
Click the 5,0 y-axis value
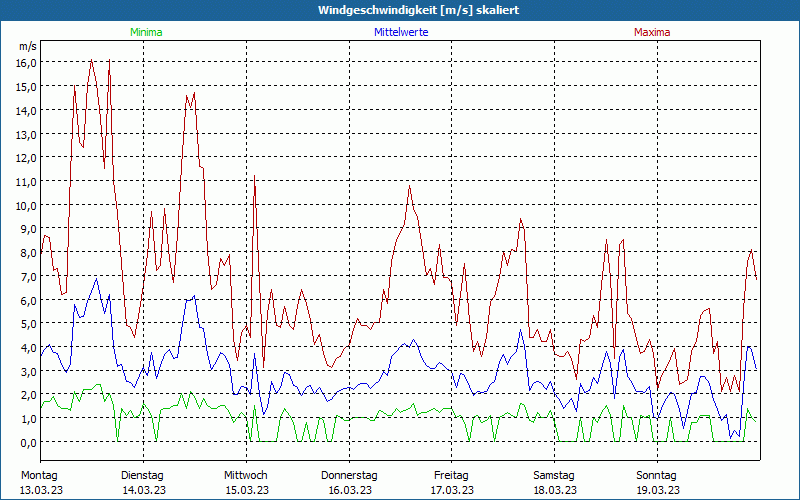[x=30, y=324]
